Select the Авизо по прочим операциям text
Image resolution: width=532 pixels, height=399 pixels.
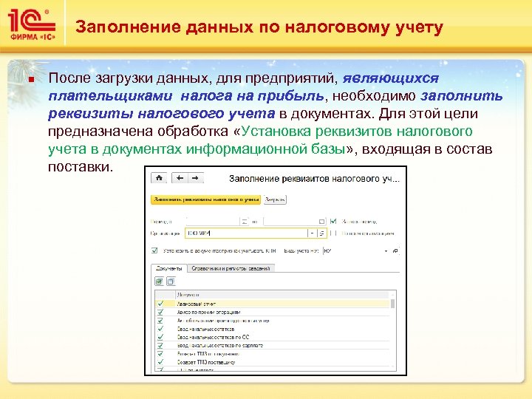coord(208,312)
